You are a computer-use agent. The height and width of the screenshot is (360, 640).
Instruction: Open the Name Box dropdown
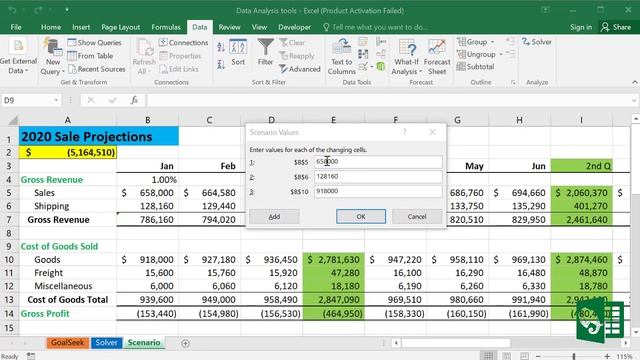56,100
